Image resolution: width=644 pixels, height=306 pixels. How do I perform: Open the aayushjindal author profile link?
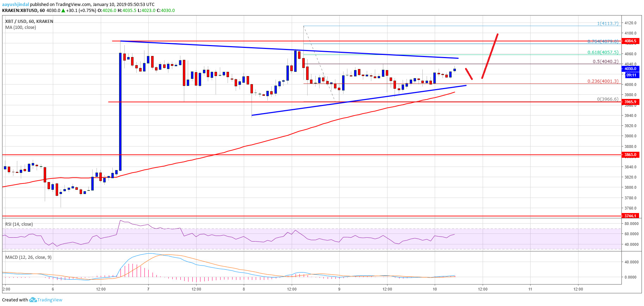(16, 5)
